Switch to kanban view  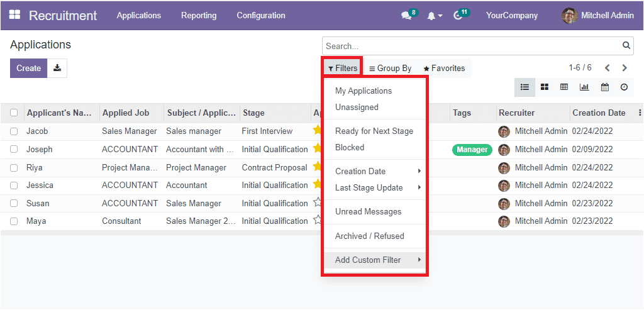[545, 87]
